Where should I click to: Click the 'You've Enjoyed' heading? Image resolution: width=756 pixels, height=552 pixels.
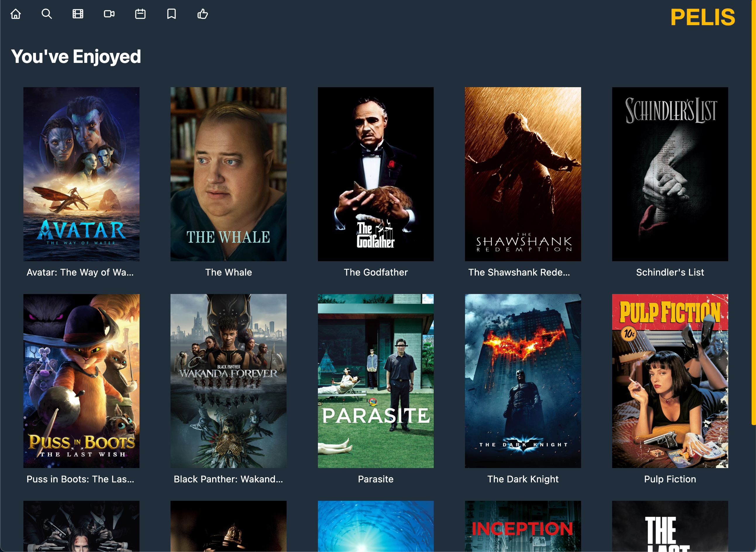(x=76, y=56)
